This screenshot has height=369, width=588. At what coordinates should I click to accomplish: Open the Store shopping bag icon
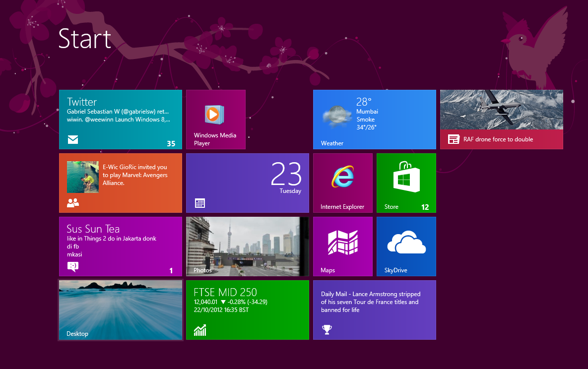(406, 177)
